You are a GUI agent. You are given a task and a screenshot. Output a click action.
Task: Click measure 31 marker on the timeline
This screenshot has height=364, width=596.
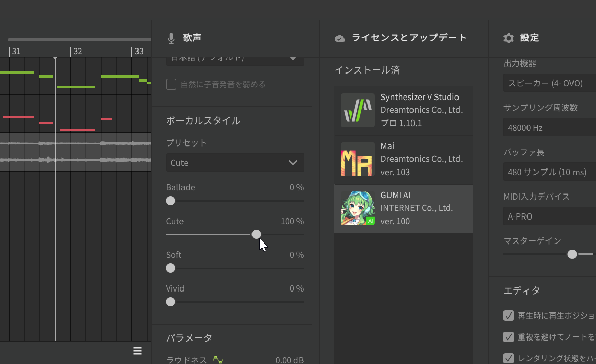(15, 51)
